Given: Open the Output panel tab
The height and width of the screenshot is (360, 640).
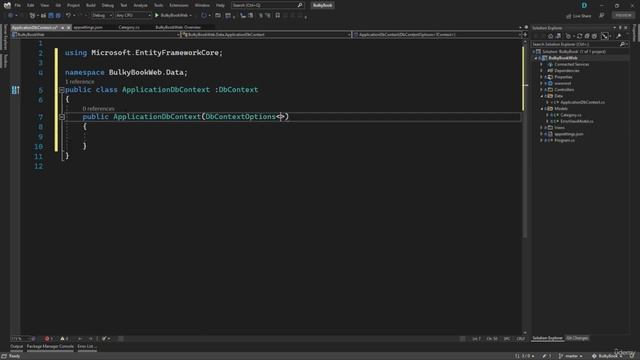Looking at the screenshot, I should coord(16,347).
